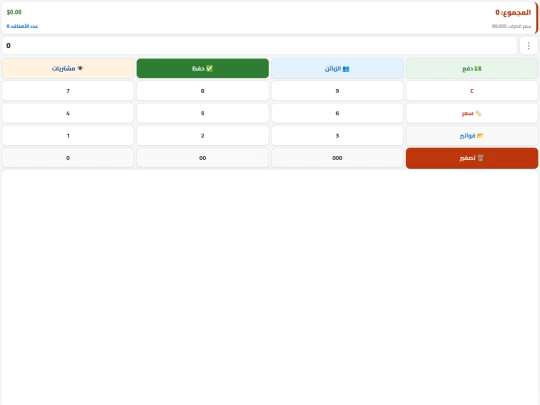Screen dimensions: 540x405
Task: Tap keypad digit 6
Action: [x=337, y=113]
